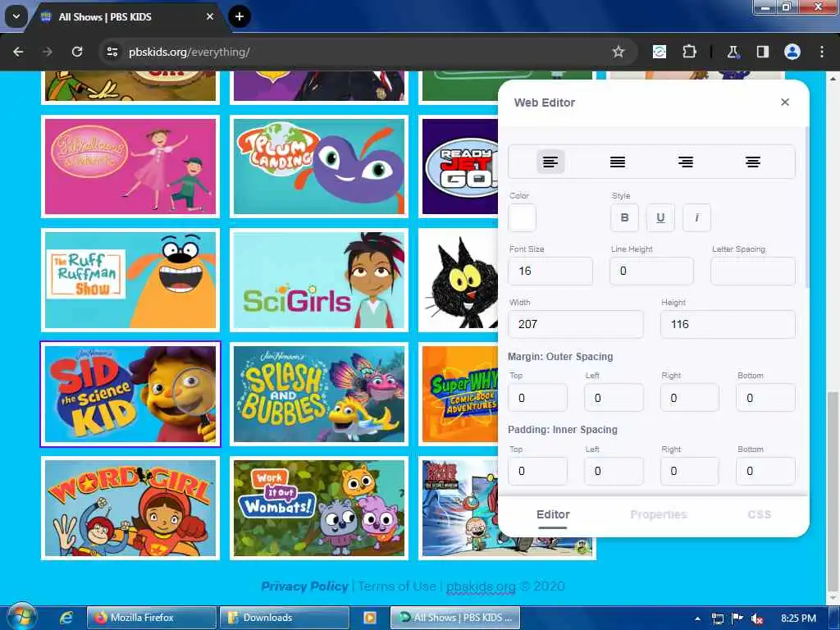This screenshot has height=630, width=840.
Task: Open the WordGirl show thumbnail
Action: pyautogui.click(x=130, y=508)
